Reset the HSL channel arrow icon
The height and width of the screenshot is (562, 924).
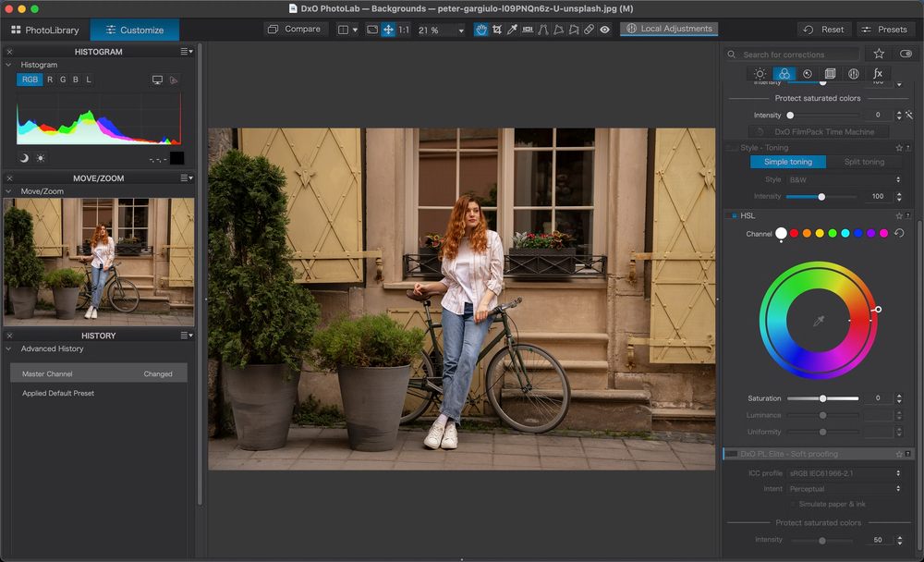899,234
